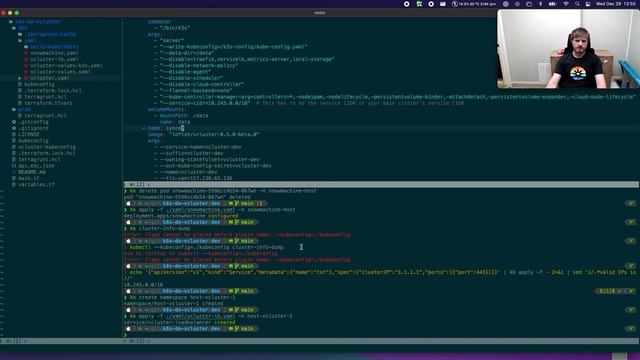Click the 'mountPath: /data' line
This screenshot has height=360, width=640.
point(181,116)
